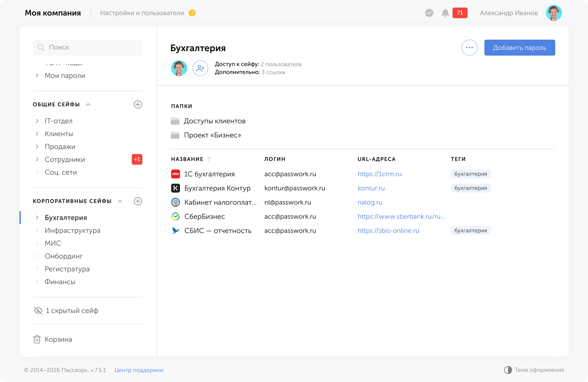Toggle Тема оформления theme switch
The height and width of the screenshot is (382, 588).
tap(508, 370)
